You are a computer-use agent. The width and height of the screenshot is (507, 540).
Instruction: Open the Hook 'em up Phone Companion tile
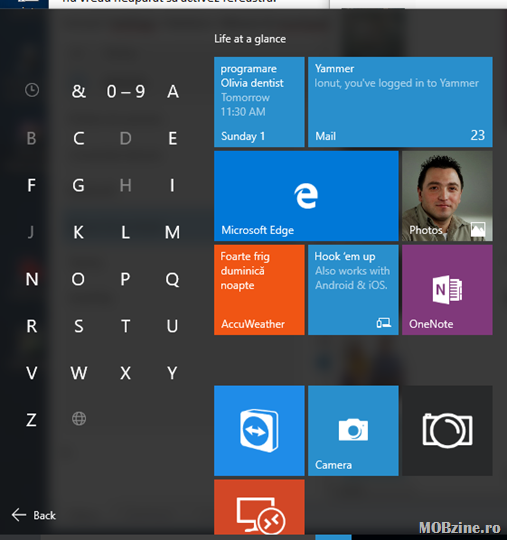(x=353, y=290)
